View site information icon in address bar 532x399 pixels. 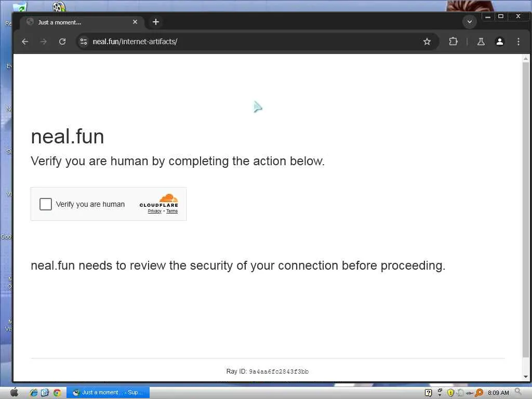point(84,42)
